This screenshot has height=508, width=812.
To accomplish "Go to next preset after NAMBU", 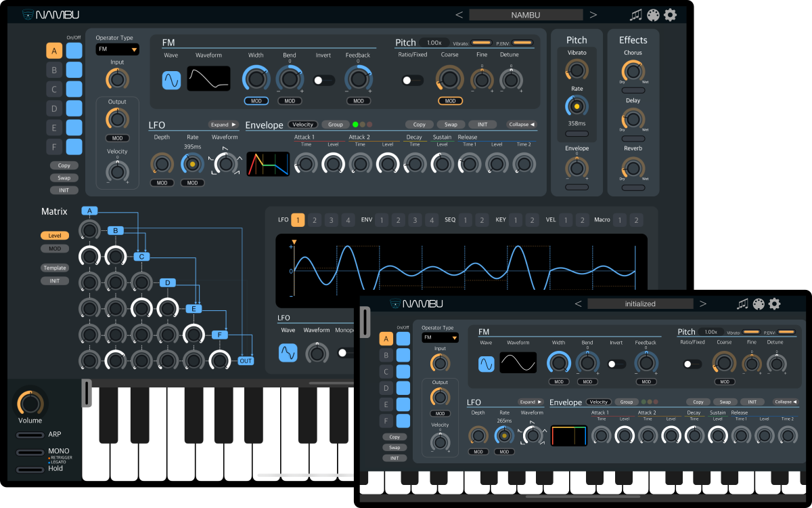I will point(593,15).
